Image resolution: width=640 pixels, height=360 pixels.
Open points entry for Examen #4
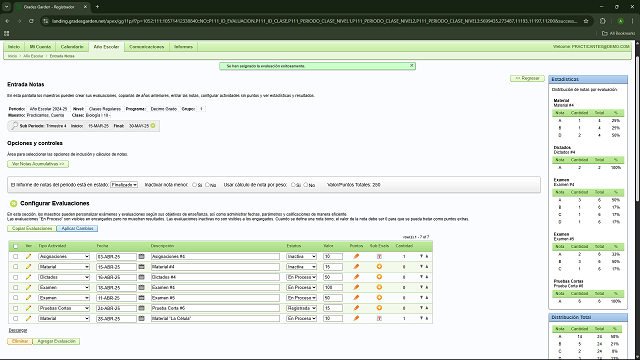pos(356,287)
